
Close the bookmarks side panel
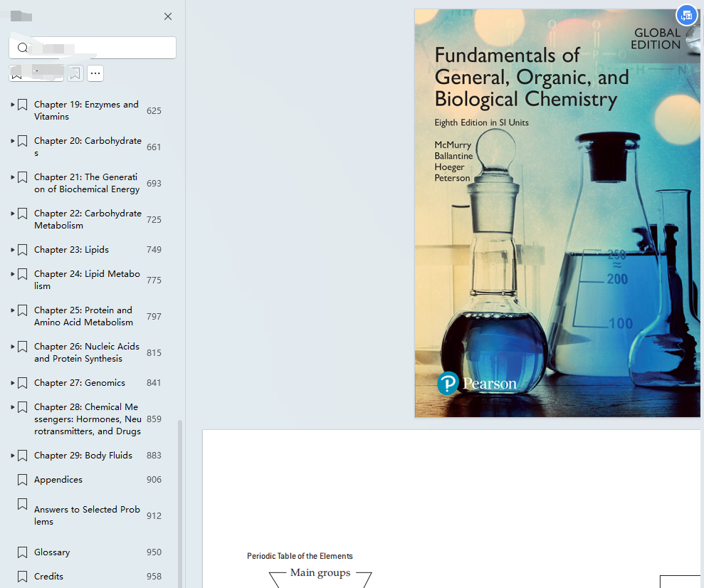tap(168, 16)
